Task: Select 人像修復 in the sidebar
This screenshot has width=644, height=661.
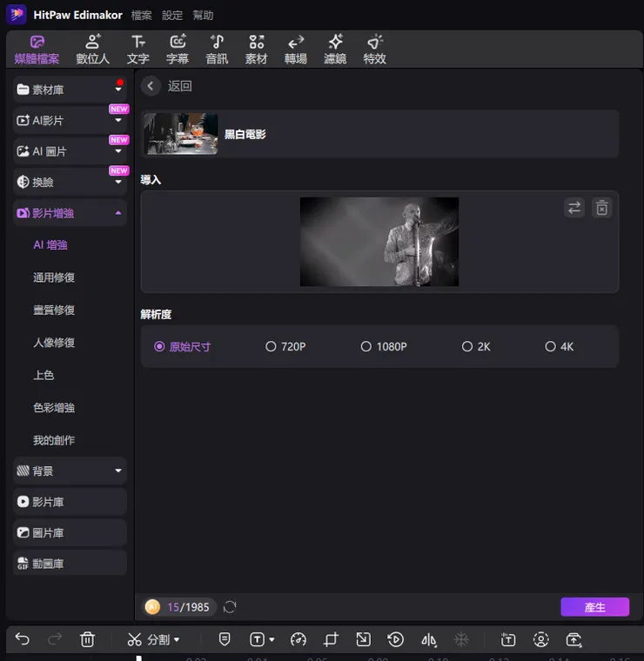Action: click(x=54, y=343)
